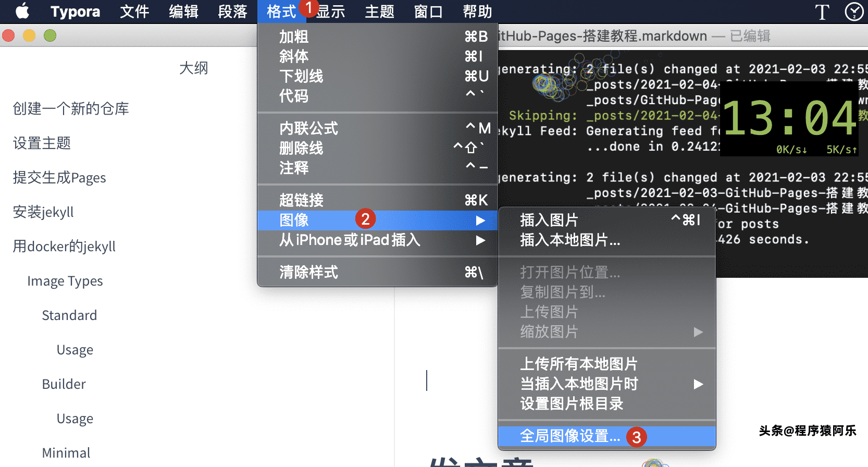Apply 代码 inline code formatting
The width and height of the screenshot is (868, 467).
[378, 96]
